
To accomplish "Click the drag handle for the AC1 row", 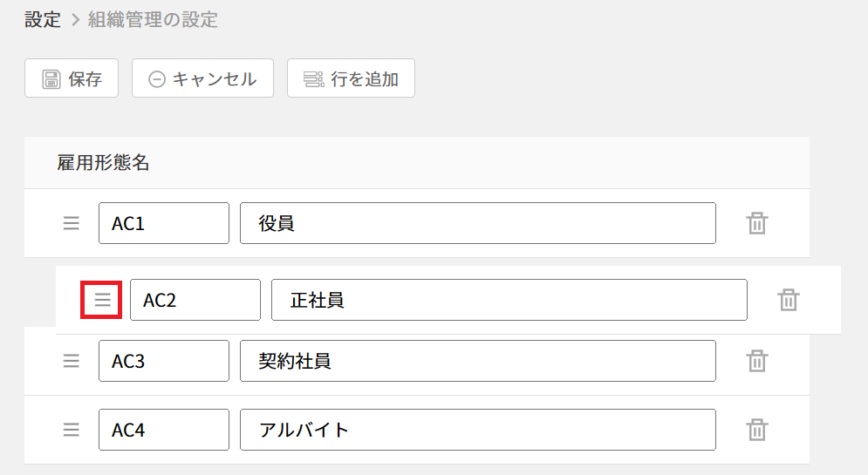I will 71,223.
